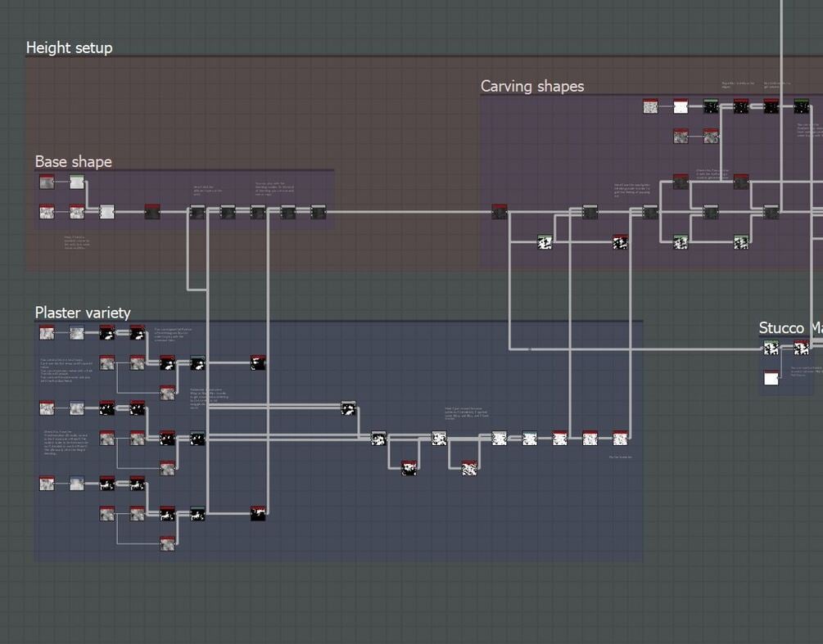
Task: Click the wavy white red-header node hanging below the Plaster chain
Action: 469,468
